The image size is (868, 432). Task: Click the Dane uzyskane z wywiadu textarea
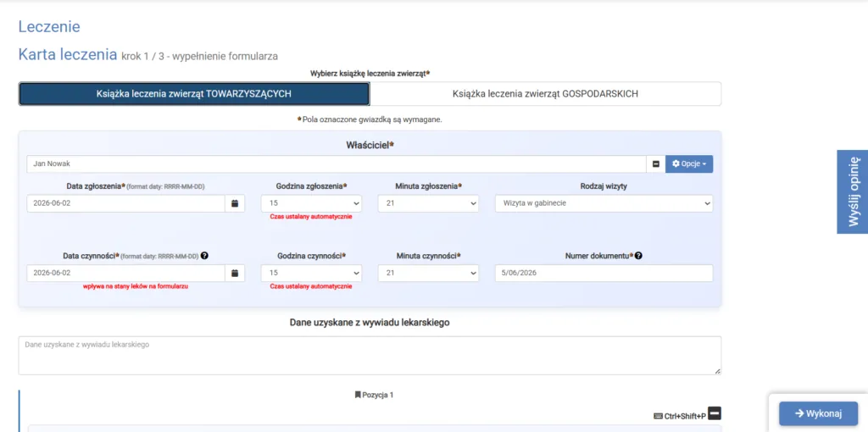pos(370,356)
